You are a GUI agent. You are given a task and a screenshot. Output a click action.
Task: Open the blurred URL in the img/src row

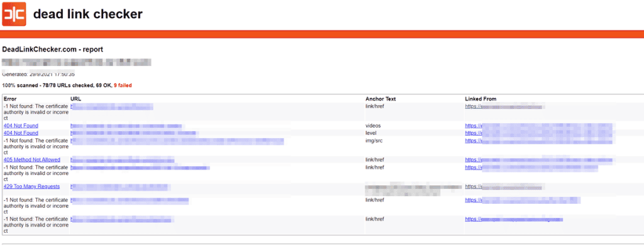[x=177, y=141]
